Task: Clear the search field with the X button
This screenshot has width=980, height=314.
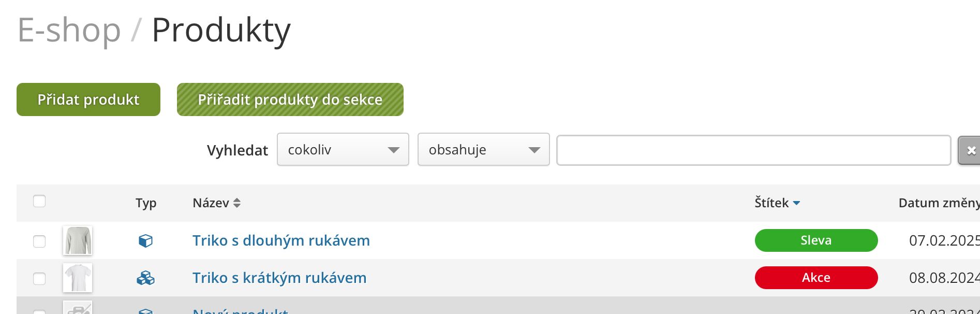Action: pyautogui.click(x=971, y=150)
